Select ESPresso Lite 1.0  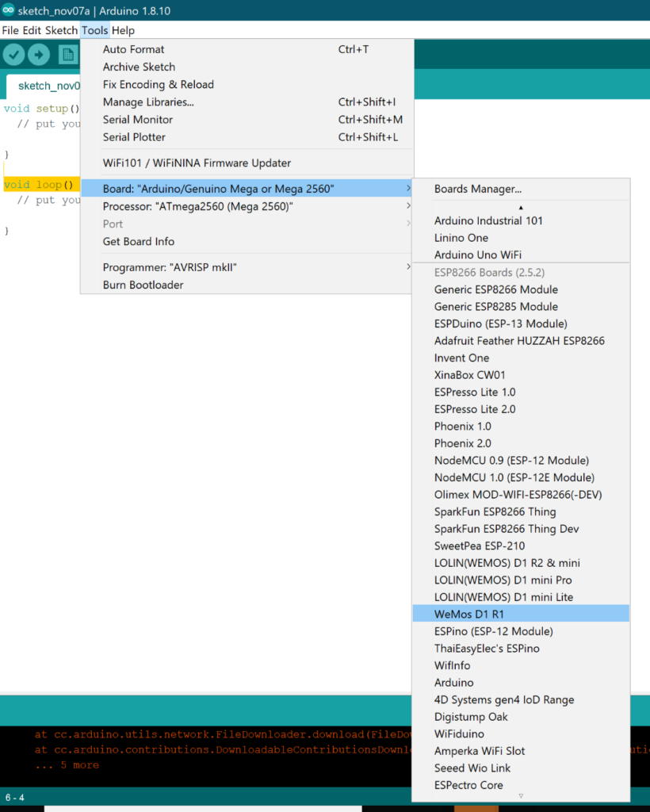521,392
